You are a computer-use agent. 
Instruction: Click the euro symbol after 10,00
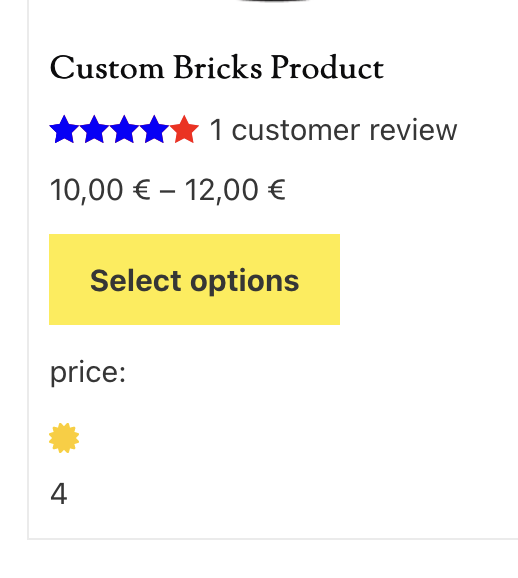coord(142,190)
